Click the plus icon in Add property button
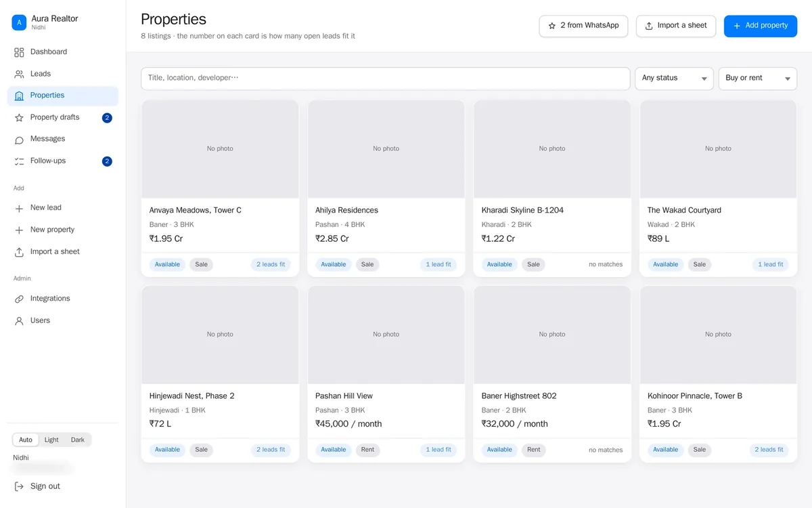The height and width of the screenshot is (508, 812). 737,26
